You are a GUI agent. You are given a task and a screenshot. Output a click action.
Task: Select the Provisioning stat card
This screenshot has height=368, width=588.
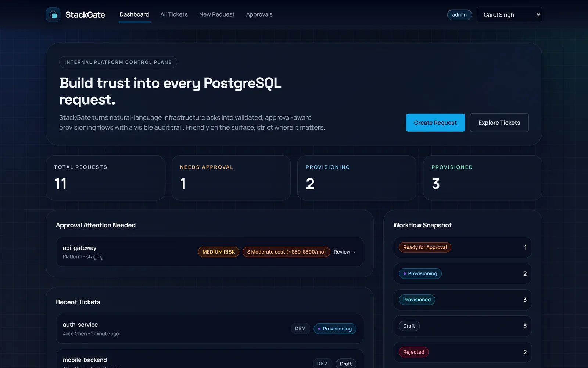tap(357, 178)
